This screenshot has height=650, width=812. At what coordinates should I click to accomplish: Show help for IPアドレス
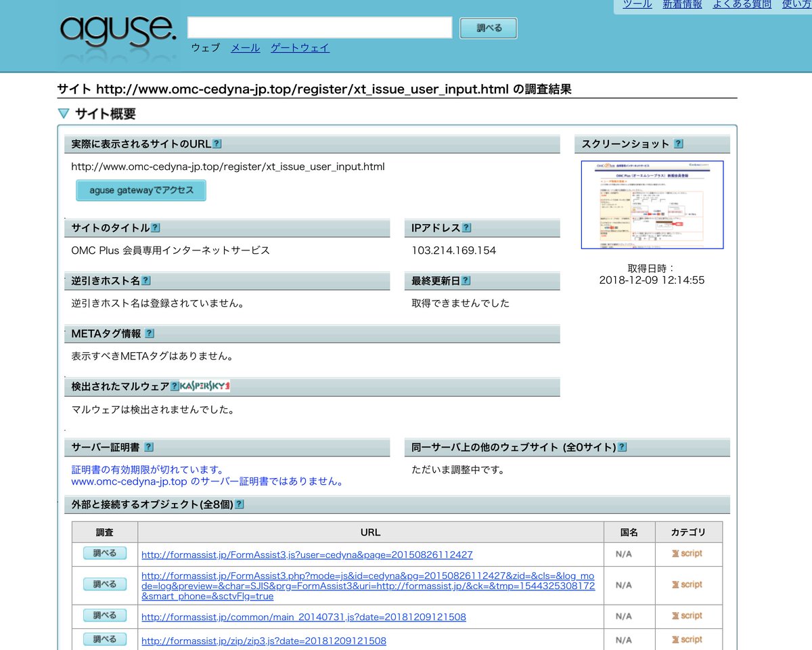[466, 228]
